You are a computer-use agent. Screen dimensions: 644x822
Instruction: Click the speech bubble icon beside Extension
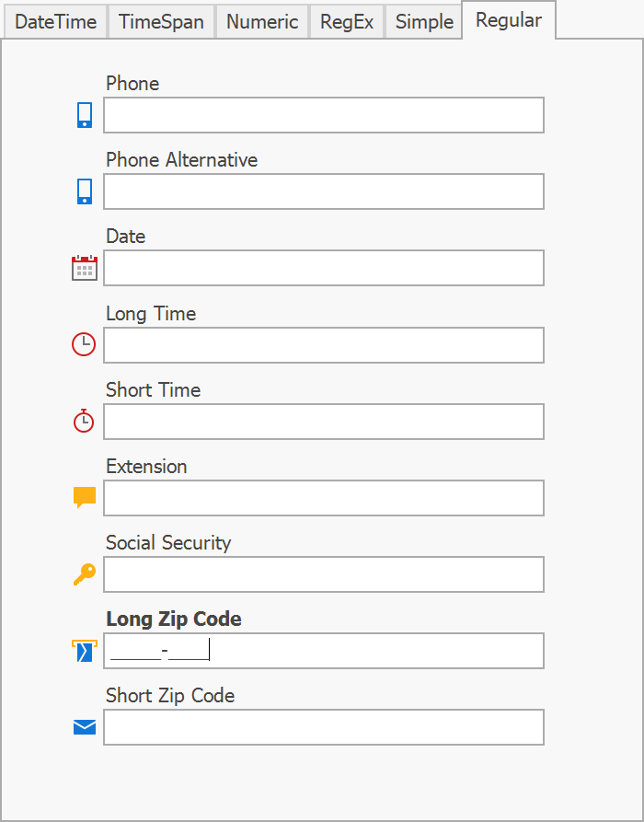point(85,497)
